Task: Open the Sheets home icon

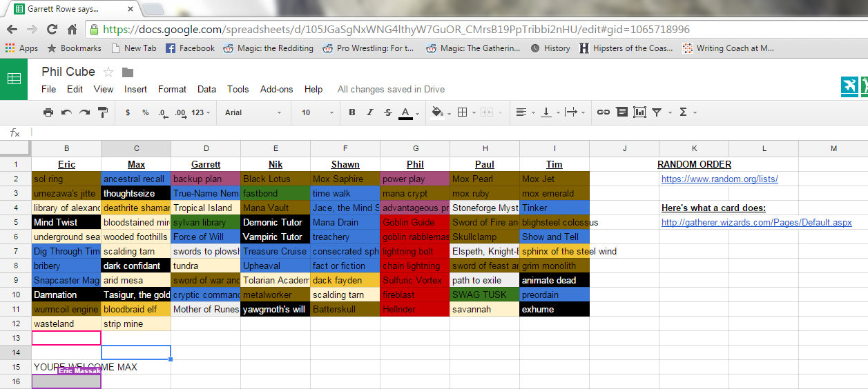Action: click(14, 79)
